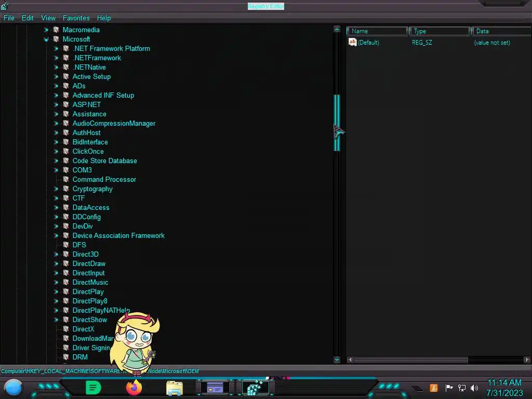
Task: Click the folder icon beside DataAccess
Action: pos(66,207)
